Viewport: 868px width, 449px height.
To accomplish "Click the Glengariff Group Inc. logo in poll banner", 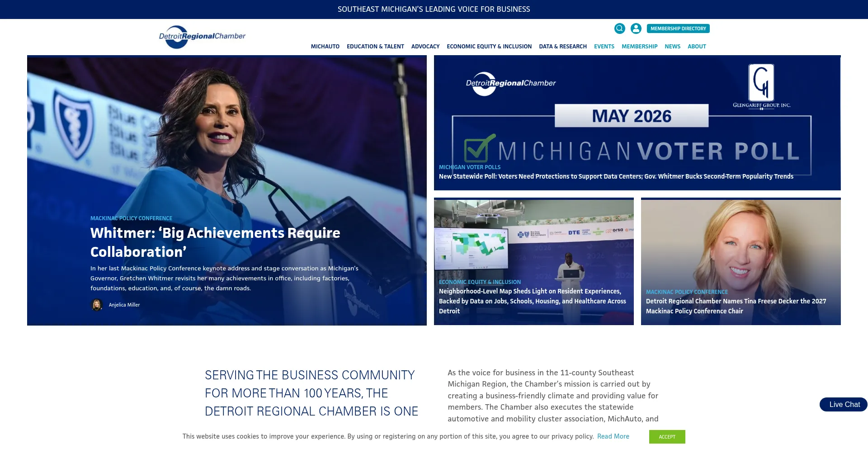I will pos(761,86).
